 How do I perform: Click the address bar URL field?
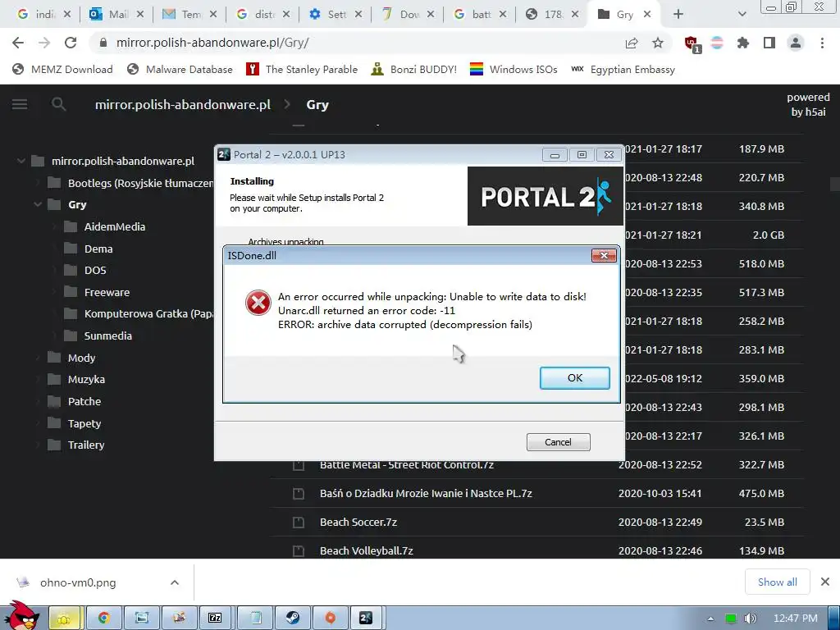(354, 43)
